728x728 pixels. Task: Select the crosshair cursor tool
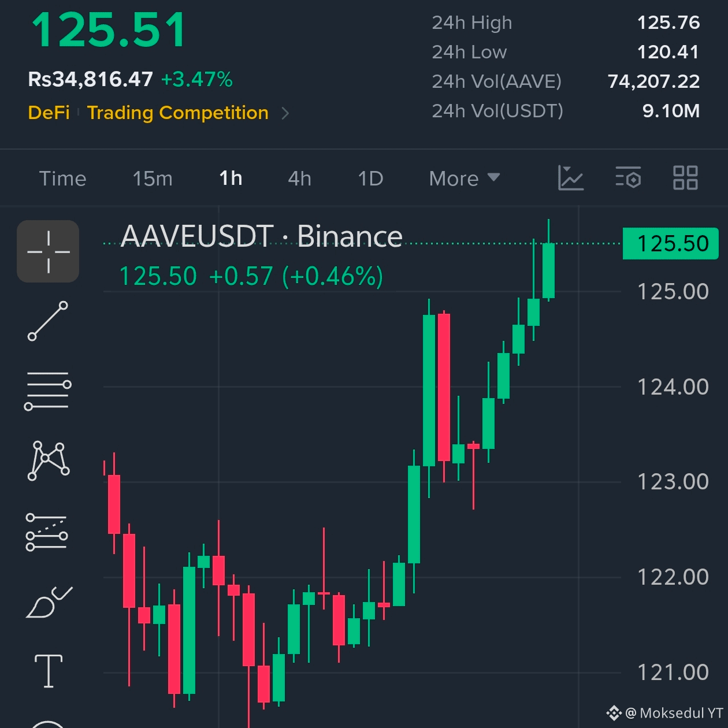(x=48, y=251)
